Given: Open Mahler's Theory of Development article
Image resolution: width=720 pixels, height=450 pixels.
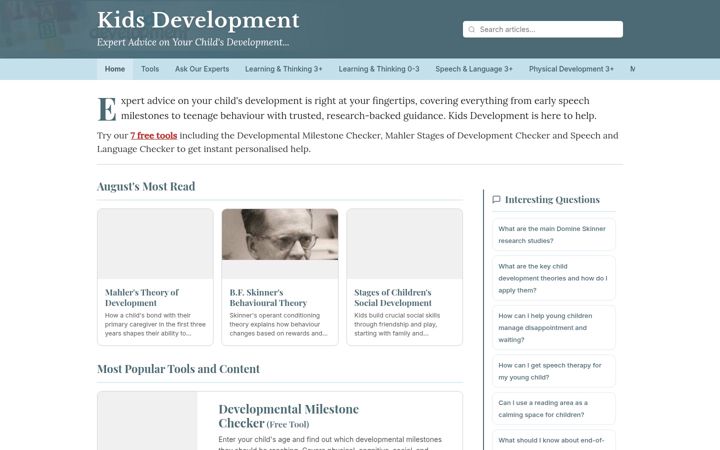Looking at the screenshot, I should [x=141, y=298].
